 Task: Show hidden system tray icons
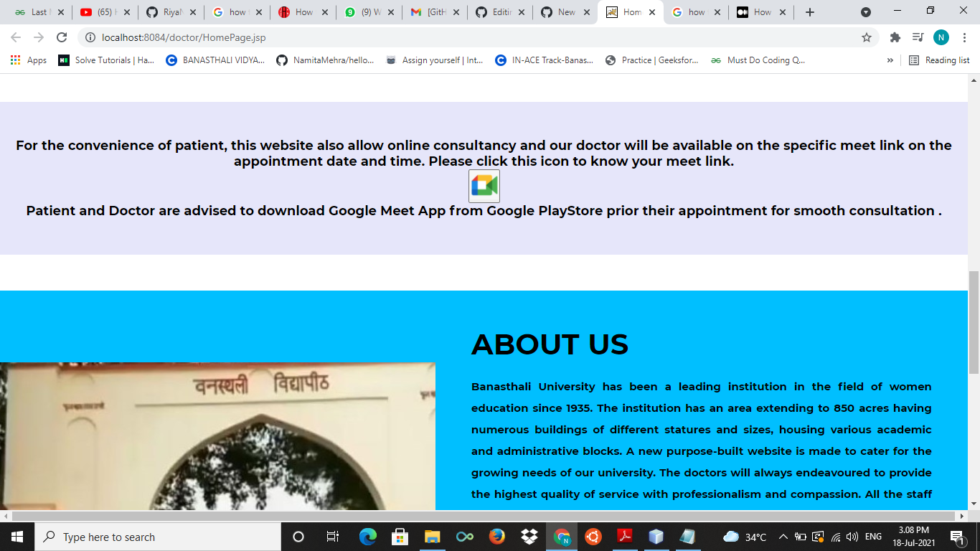click(783, 537)
